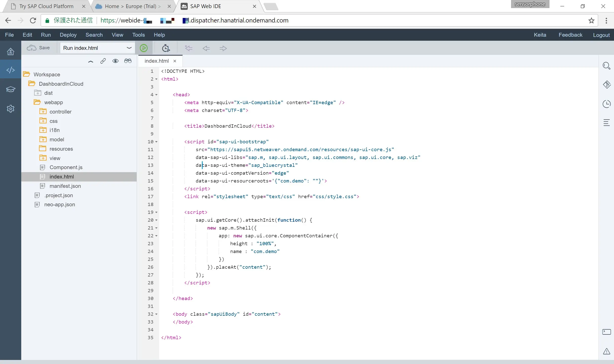Open manifest.json file
614x364 pixels.
tap(65, 186)
